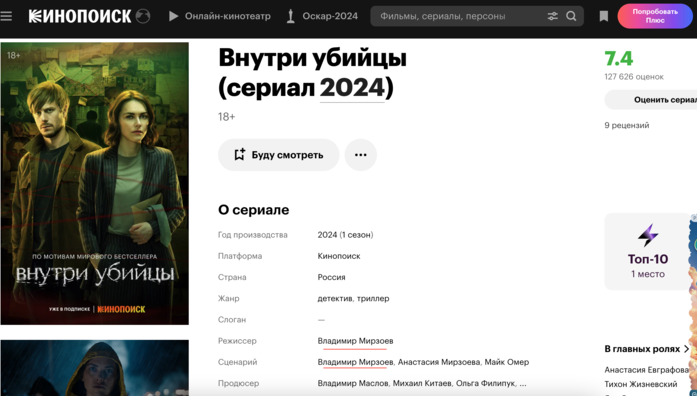Focus the Фильмы, сериалы, персоны search field
This screenshot has height=396, width=697.
coord(458,16)
